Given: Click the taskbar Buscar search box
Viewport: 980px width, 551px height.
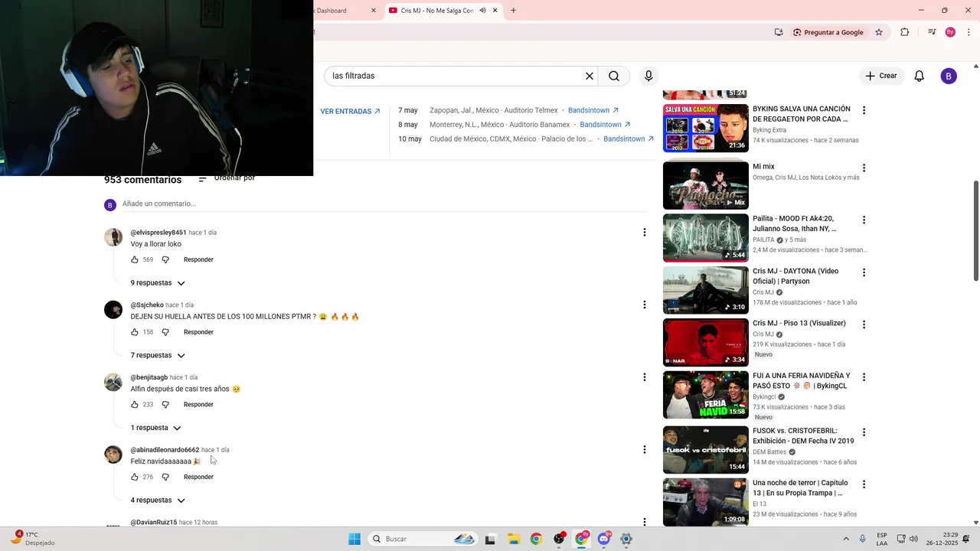Looking at the screenshot, I should point(423,539).
